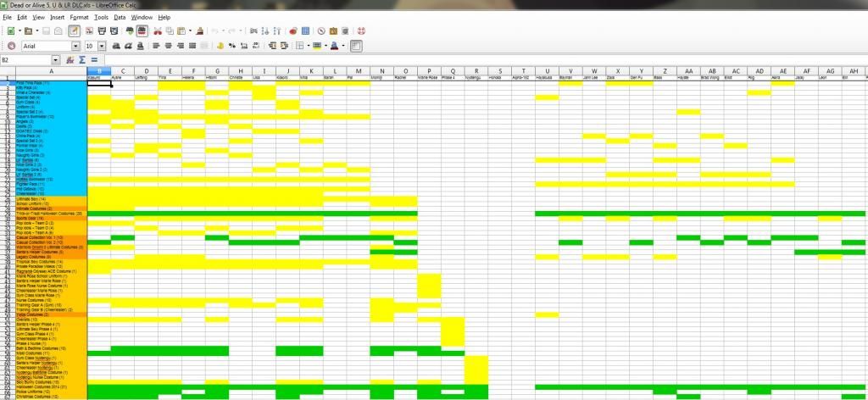Apply currency number format
The height and width of the screenshot is (400, 868).
click(220, 46)
